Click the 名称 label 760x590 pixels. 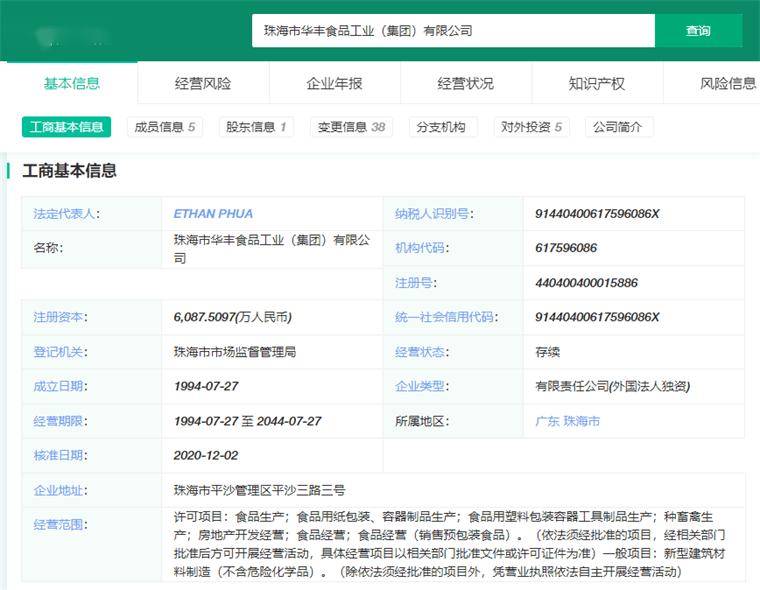pos(48,248)
